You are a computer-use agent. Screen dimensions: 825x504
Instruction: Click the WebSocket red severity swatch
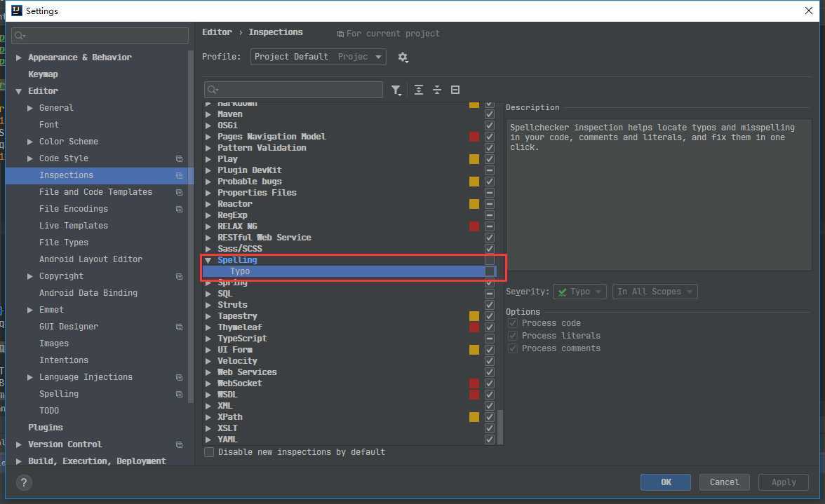(x=474, y=383)
